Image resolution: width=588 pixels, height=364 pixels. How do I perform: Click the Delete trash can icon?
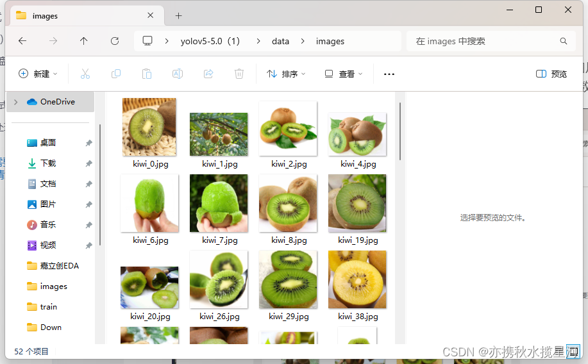(239, 74)
